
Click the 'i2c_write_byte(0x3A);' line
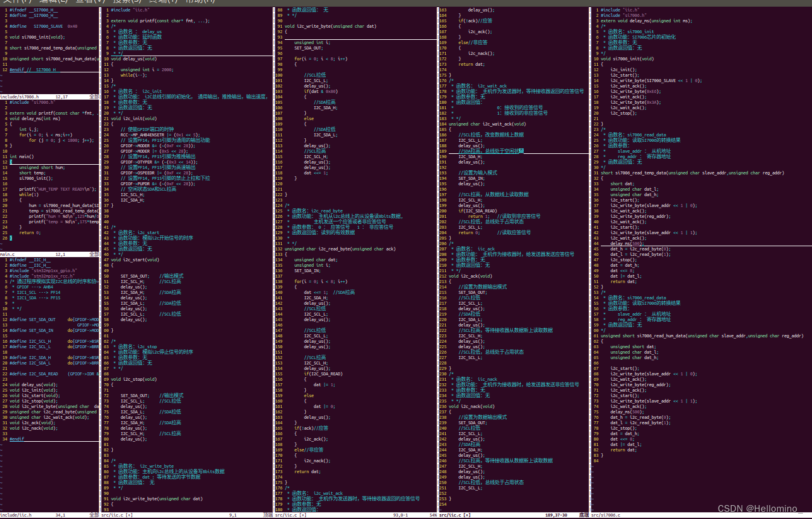coord(636,102)
